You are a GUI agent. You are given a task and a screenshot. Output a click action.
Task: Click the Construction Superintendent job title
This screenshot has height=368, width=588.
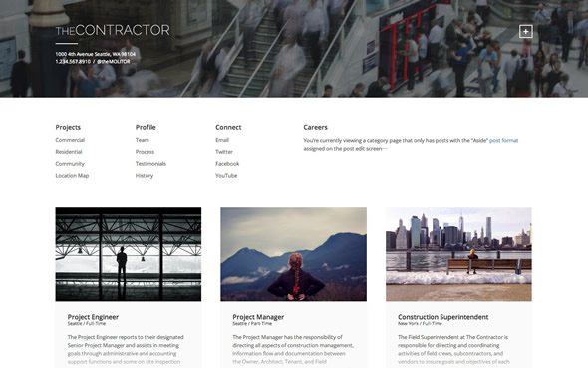pos(442,317)
